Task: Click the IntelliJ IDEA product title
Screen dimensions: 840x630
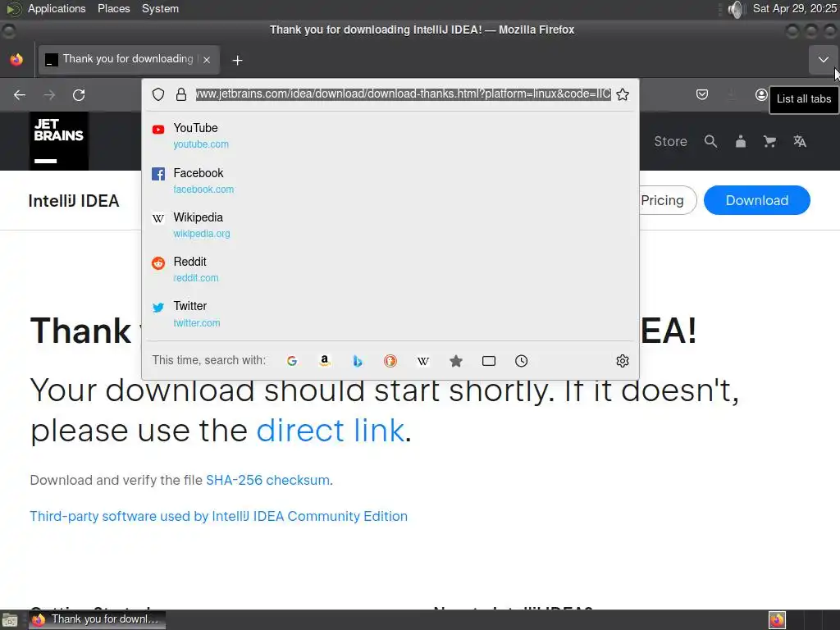Action: [74, 201]
